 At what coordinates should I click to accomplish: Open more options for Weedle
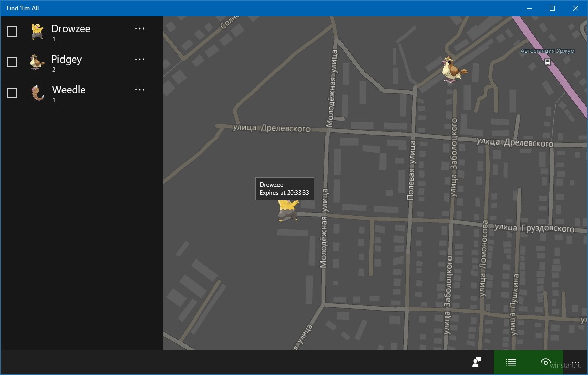(140, 90)
